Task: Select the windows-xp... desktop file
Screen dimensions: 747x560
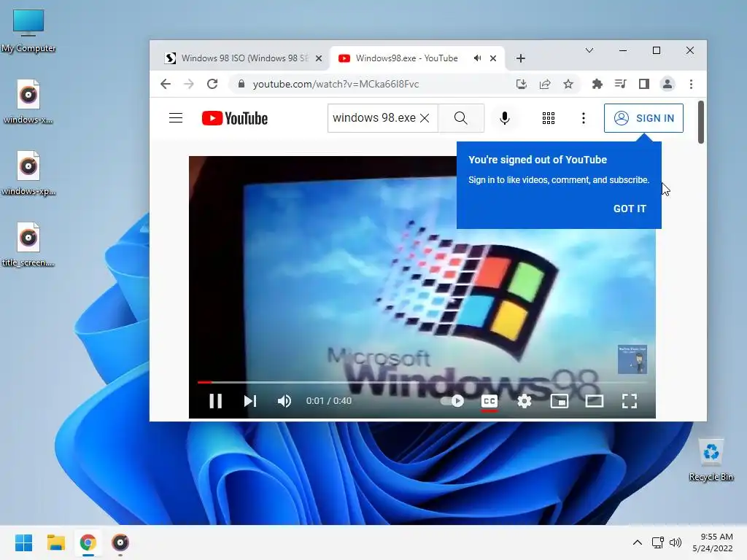Action: pos(28,174)
